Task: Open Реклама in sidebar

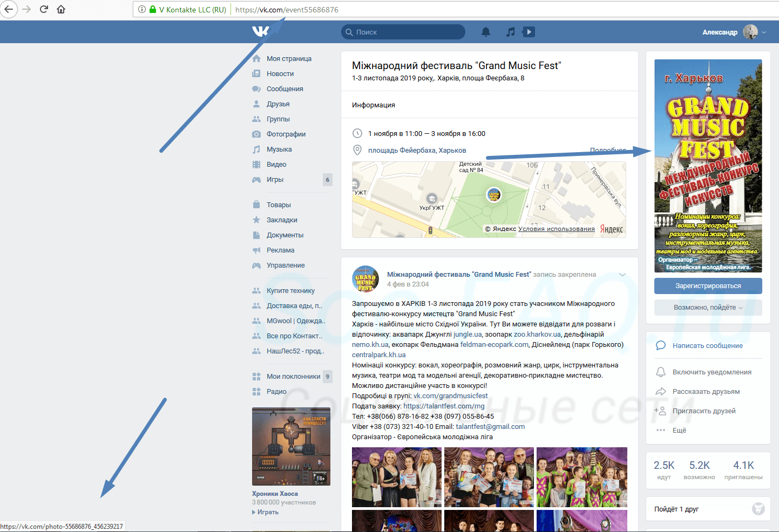Action: pos(280,250)
